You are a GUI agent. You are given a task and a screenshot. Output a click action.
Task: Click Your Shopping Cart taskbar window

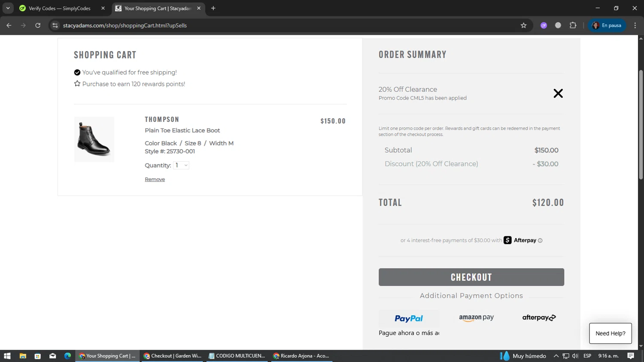coord(107,356)
